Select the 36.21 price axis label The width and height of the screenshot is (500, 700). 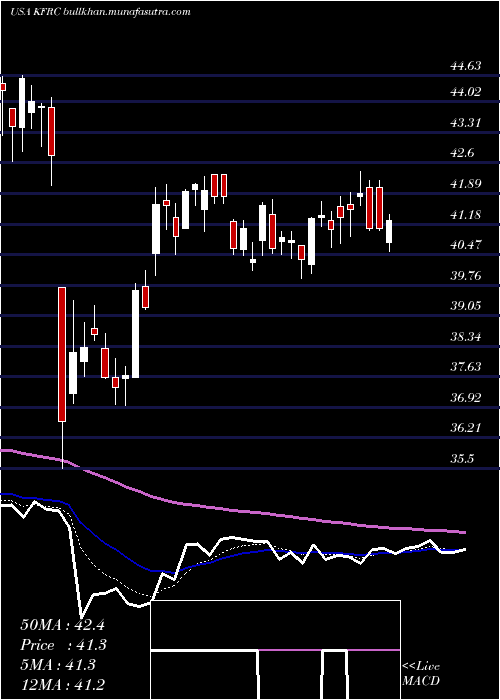pos(466,428)
